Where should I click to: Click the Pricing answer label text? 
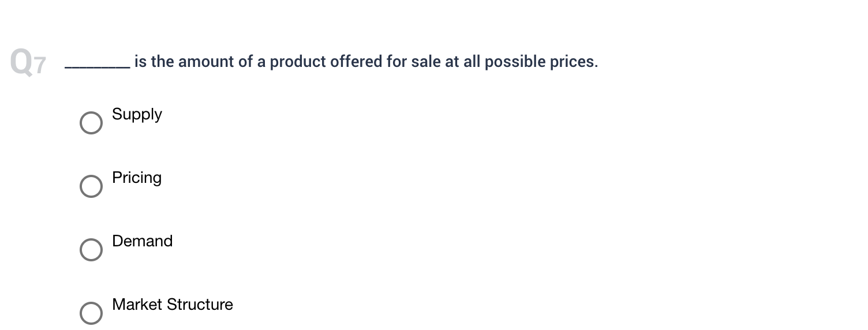(x=137, y=178)
